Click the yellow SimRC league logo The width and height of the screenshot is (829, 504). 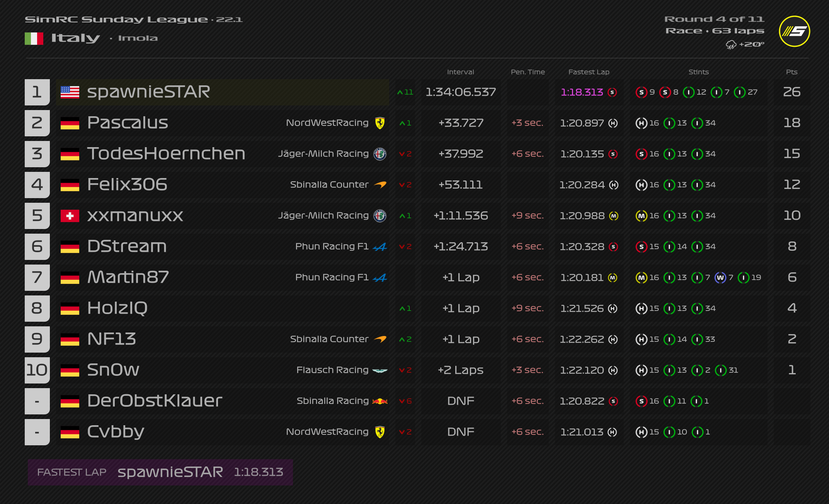coord(794,31)
